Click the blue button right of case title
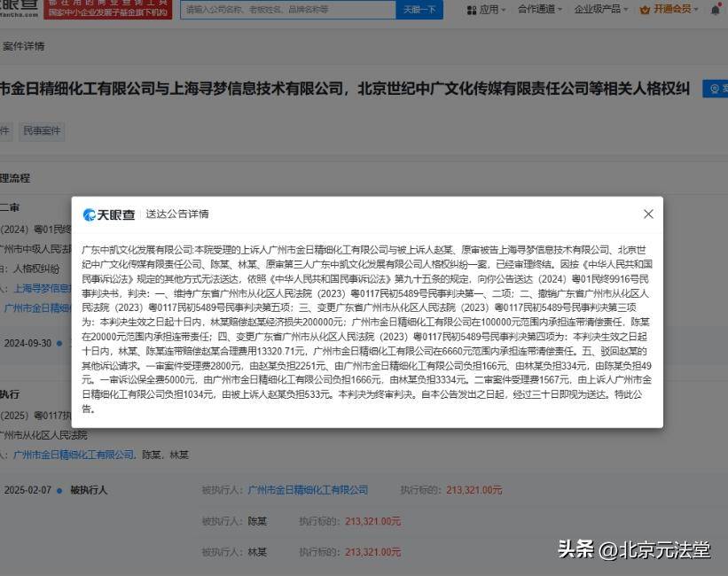The height and width of the screenshot is (576, 728). 716,89
